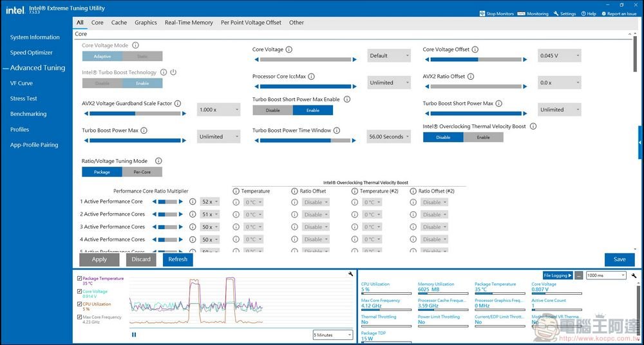
Task: Open Stress Test in the sidebar
Action: [24, 98]
